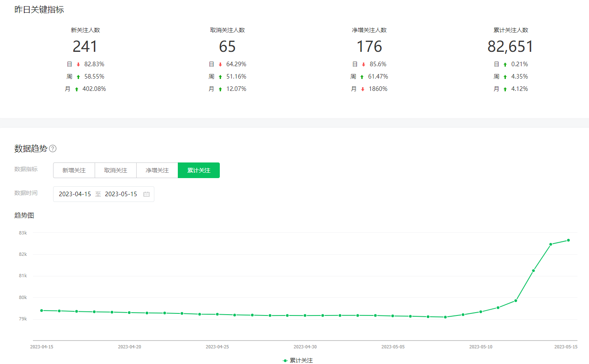
Task: Switch to the 新增关注 metric tab
Action: point(74,170)
